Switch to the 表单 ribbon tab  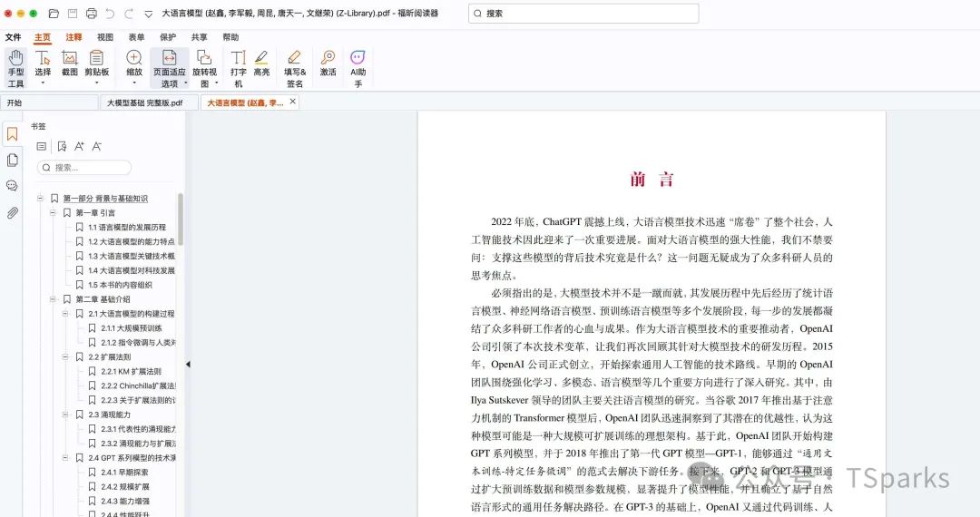tap(136, 37)
